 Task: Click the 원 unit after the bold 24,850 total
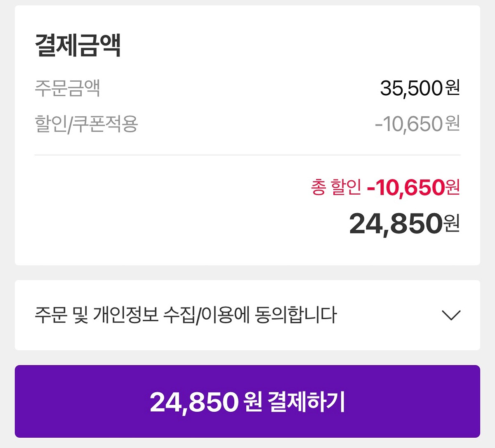452,224
